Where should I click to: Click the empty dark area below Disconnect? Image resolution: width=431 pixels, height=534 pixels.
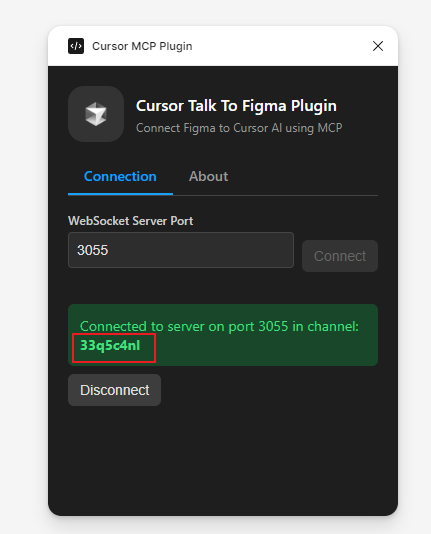click(x=223, y=460)
